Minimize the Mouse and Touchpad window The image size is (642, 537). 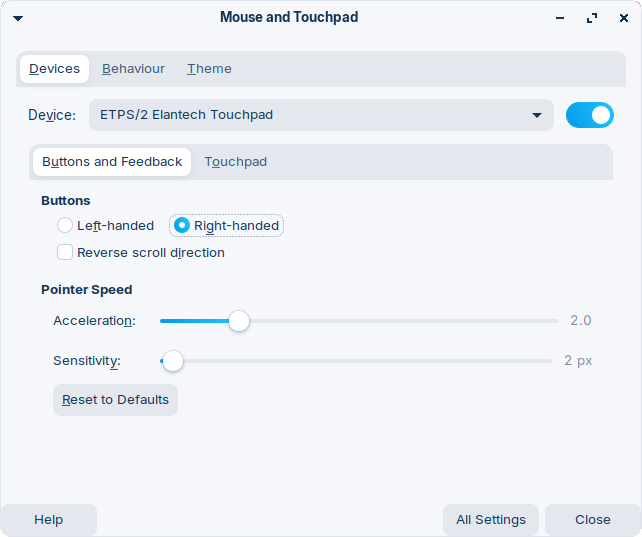[x=560, y=18]
